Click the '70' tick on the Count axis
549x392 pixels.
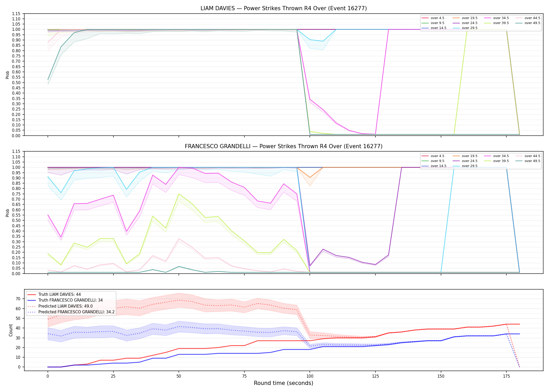18,299
